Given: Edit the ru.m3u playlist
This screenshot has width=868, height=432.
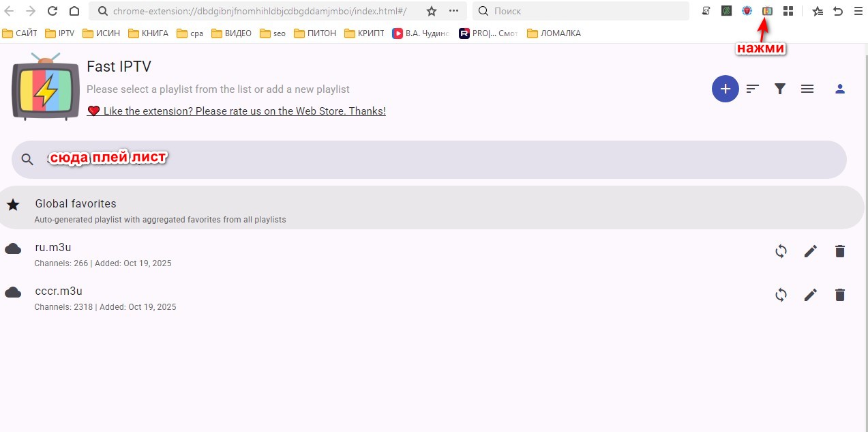Looking at the screenshot, I should click(x=810, y=251).
